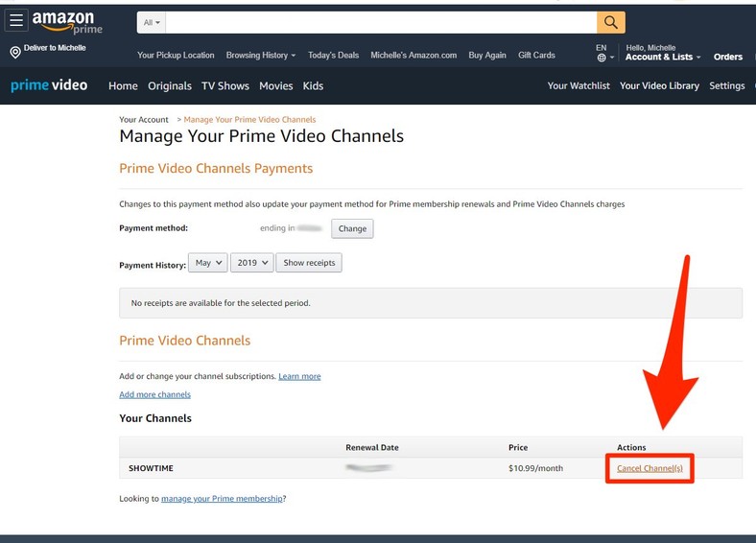Click the Your Account breadcrumb
This screenshot has width=756, height=543.
click(x=144, y=120)
